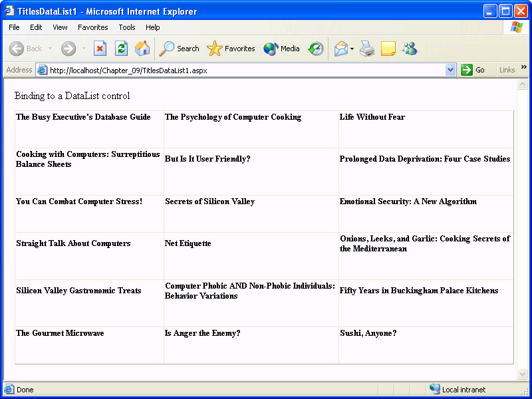The width and height of the screenshot is (532, 399).
Task: Click the yellow Discuss note icon
Action: click(388, 49)
